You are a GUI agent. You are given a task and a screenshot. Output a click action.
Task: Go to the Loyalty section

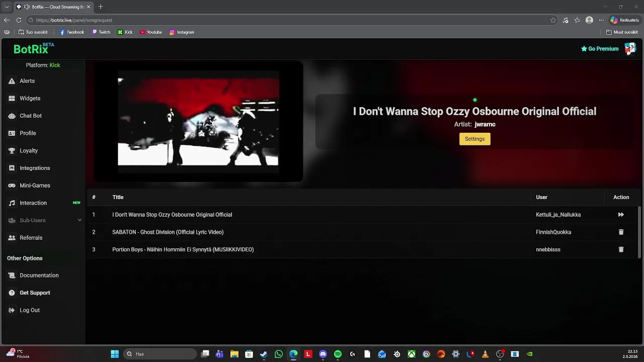click(29, 151)
